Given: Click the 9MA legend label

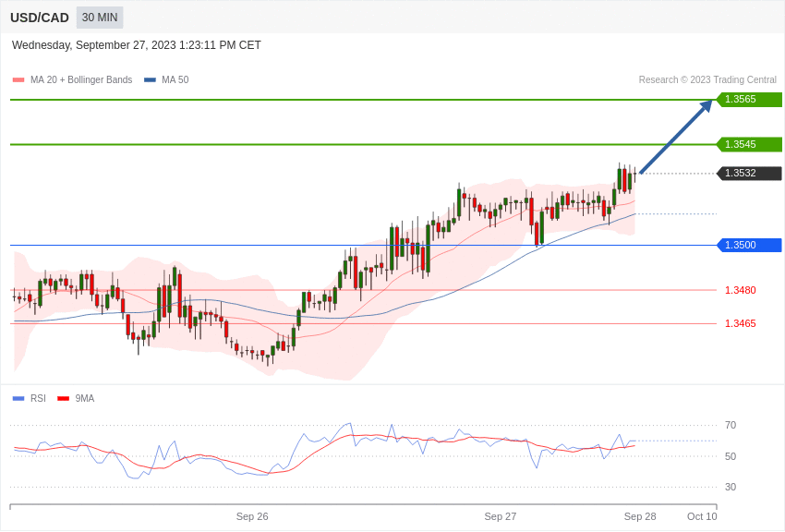Looking at the screenshot, I should click(x=85, y=398).
